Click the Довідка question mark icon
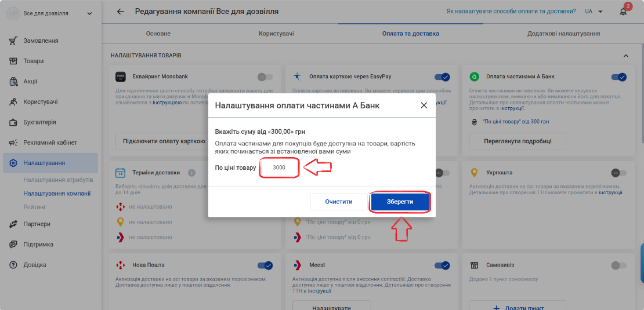 pyautogui.click(x=13, y=265)
